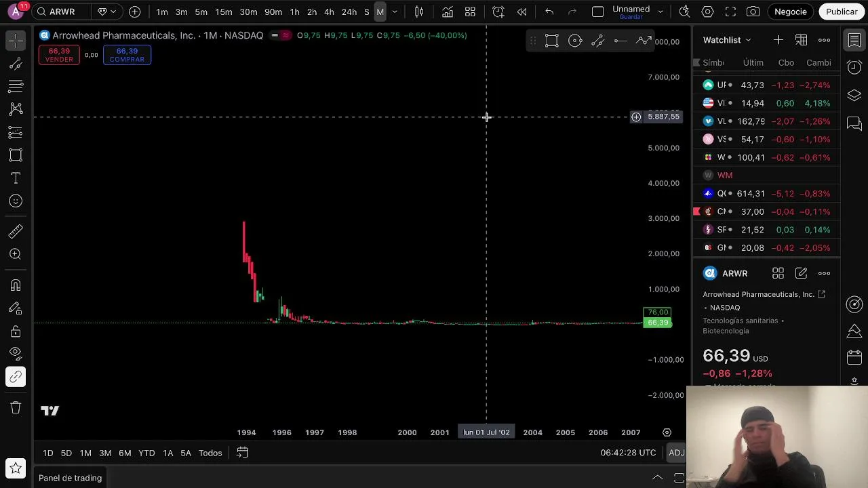Open chart settings hexagon icon
Image resolution: width=868 pixels, height=488 pixels.
(x=707, y=12)
